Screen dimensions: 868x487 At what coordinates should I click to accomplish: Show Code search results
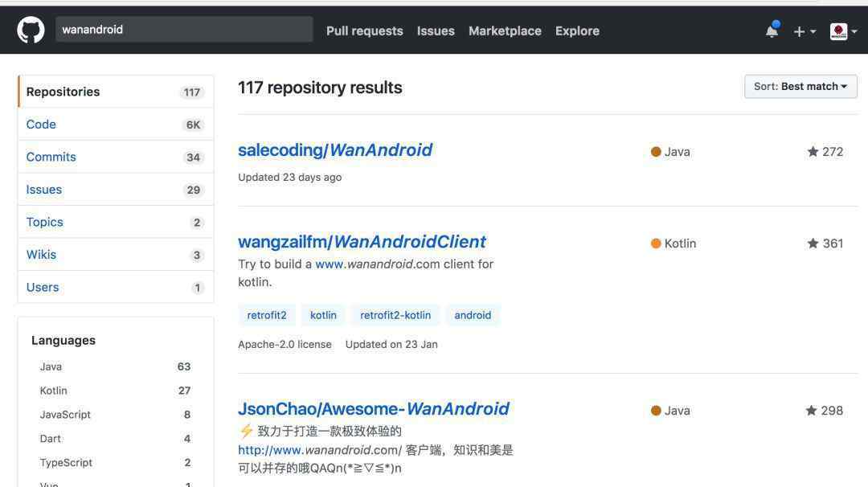[x=116, y=125]
